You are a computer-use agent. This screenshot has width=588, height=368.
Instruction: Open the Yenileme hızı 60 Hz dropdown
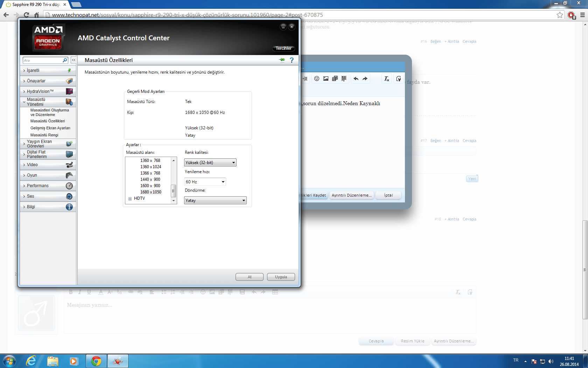pyautogui.click(x=205, y=182)
